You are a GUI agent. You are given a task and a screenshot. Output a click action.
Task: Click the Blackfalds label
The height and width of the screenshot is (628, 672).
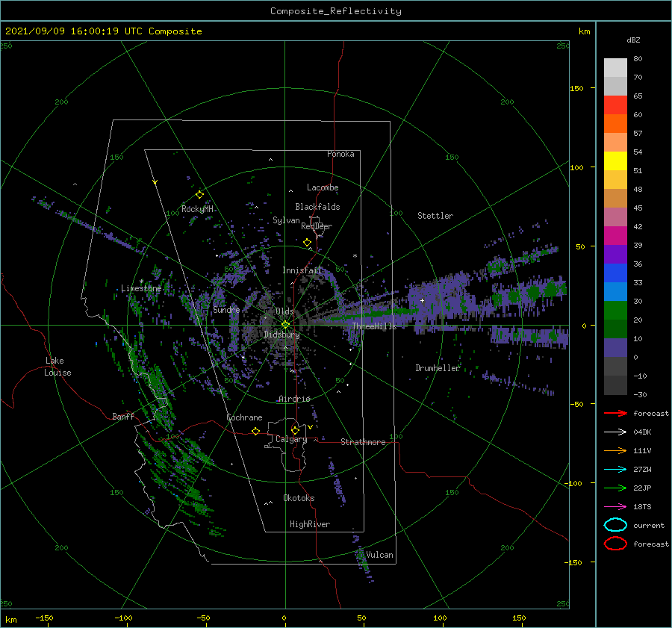click(317, 207)
